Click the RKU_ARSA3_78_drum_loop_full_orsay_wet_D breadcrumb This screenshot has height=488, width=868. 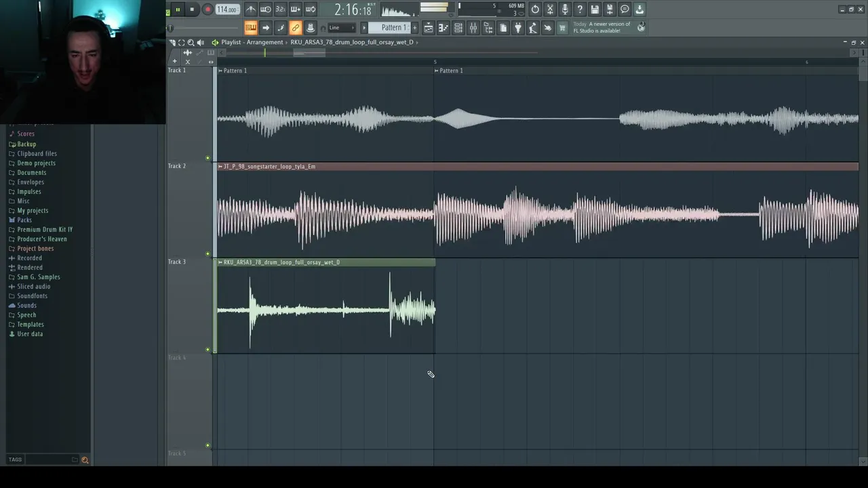[352, 42]
